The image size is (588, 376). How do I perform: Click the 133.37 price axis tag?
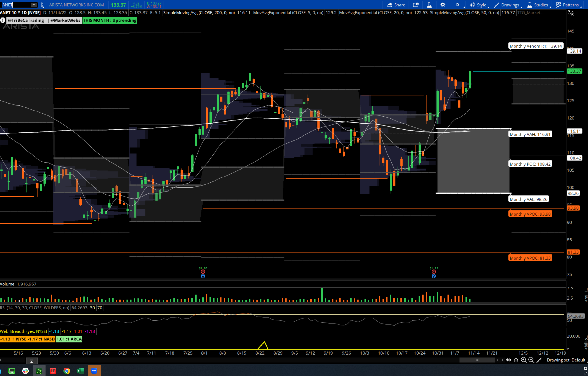[x=574, y=71]
